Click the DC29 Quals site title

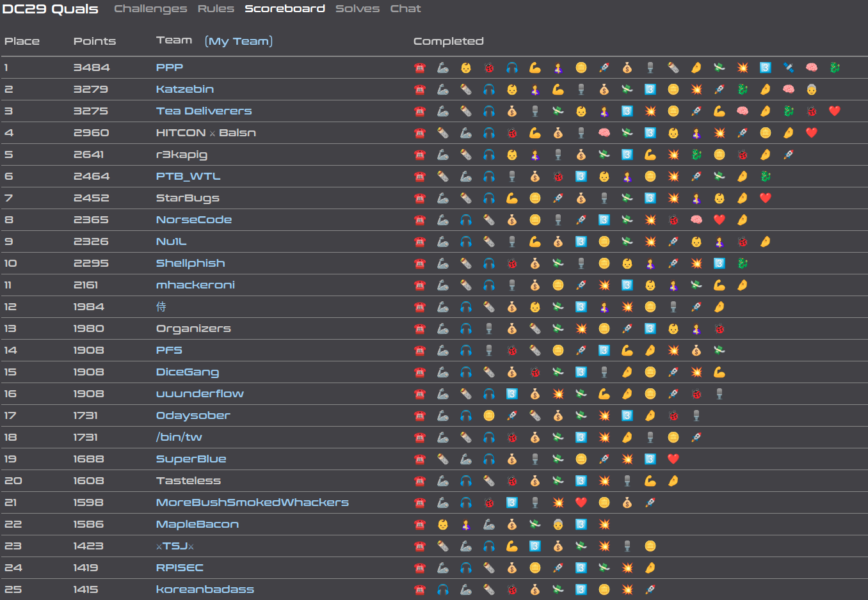(x=51, y=9)
